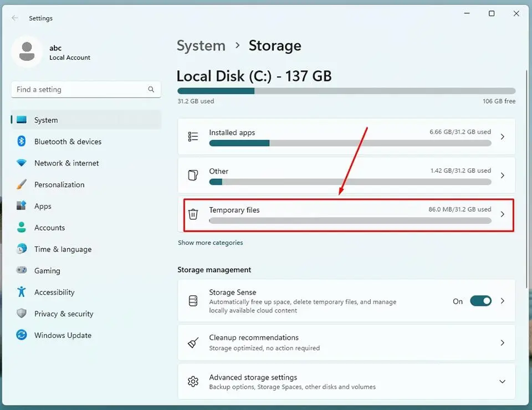Open Cleanup recommendations via chevron
This screenshot has width=532, height=410.
coord(503,343)
